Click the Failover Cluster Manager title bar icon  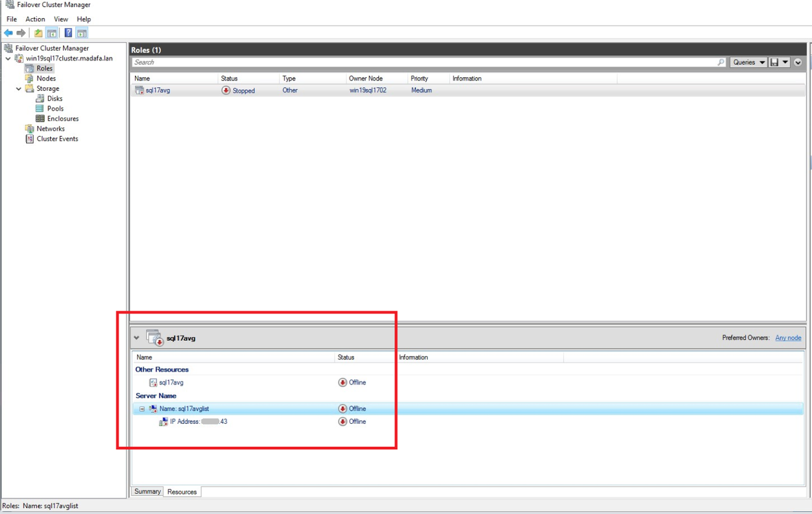pyautogui.click(x=10, y=5)
